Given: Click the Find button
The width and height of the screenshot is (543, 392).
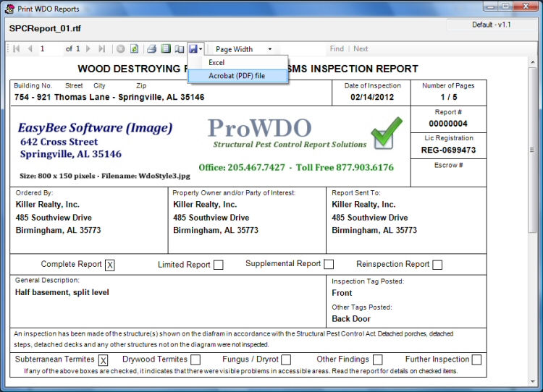Looking at the screenshot, I should (x=337, y=48).
